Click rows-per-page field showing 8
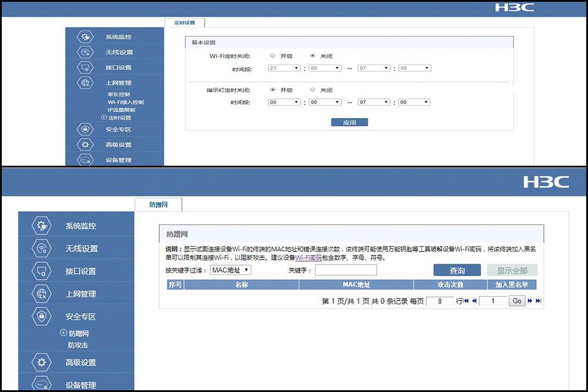 440,301
